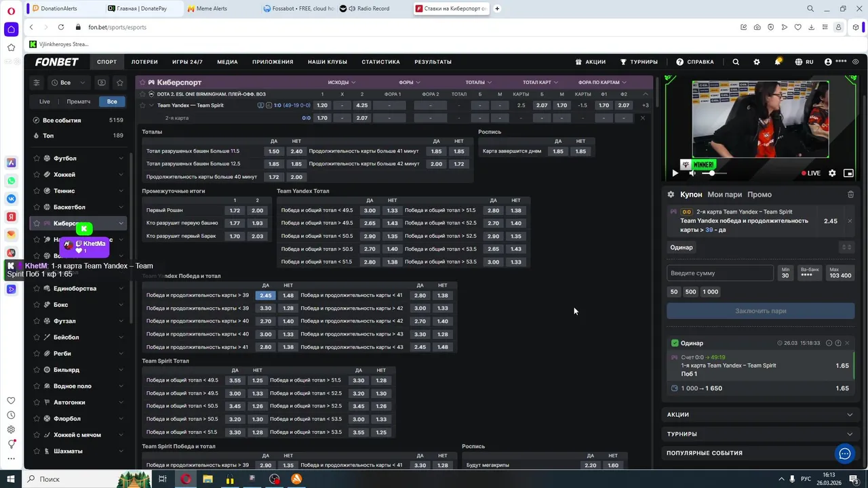Choose quick stake 500
This screenshot has height=488, width=868.
click(690, 291)
